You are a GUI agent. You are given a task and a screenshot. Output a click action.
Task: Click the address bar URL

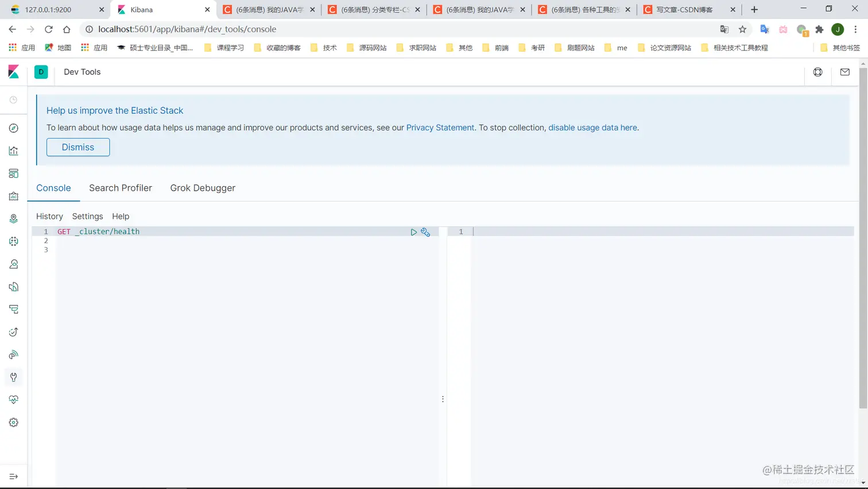[187, 29]
